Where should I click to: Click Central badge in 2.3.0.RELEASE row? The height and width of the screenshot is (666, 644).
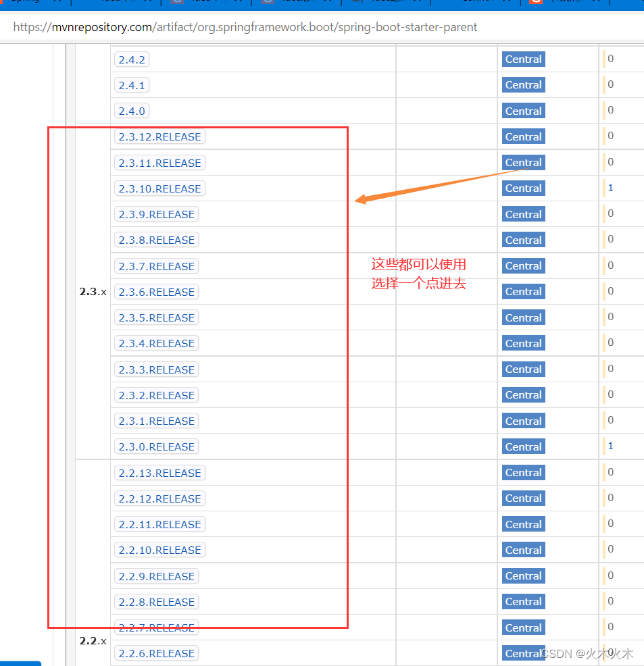[x=523, y=446]
